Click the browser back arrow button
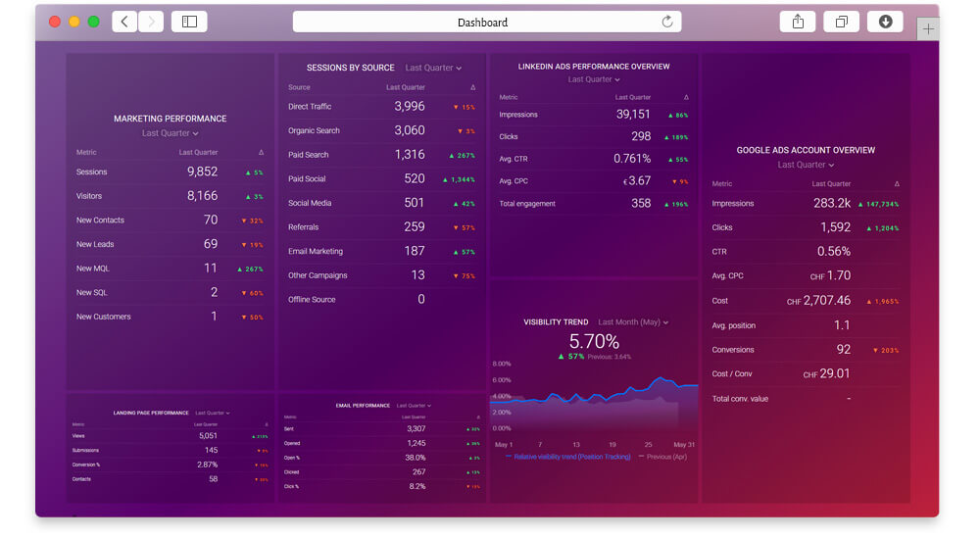980x539 pixels. (x=124, y=22)
